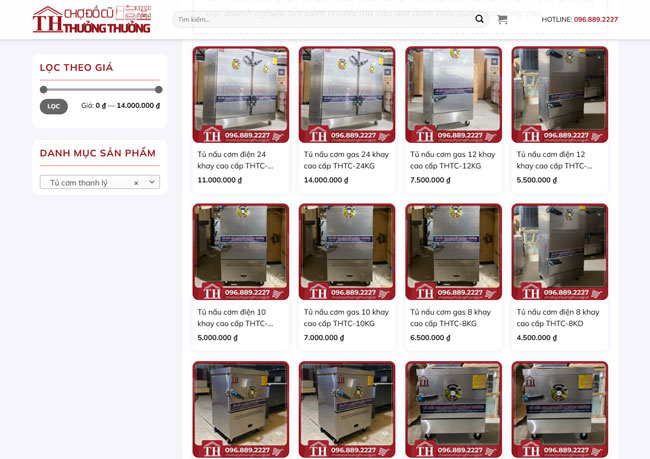Click the maximum price slider handle
Viewport: 650px width, 459px height.
(x=158, y=89)
